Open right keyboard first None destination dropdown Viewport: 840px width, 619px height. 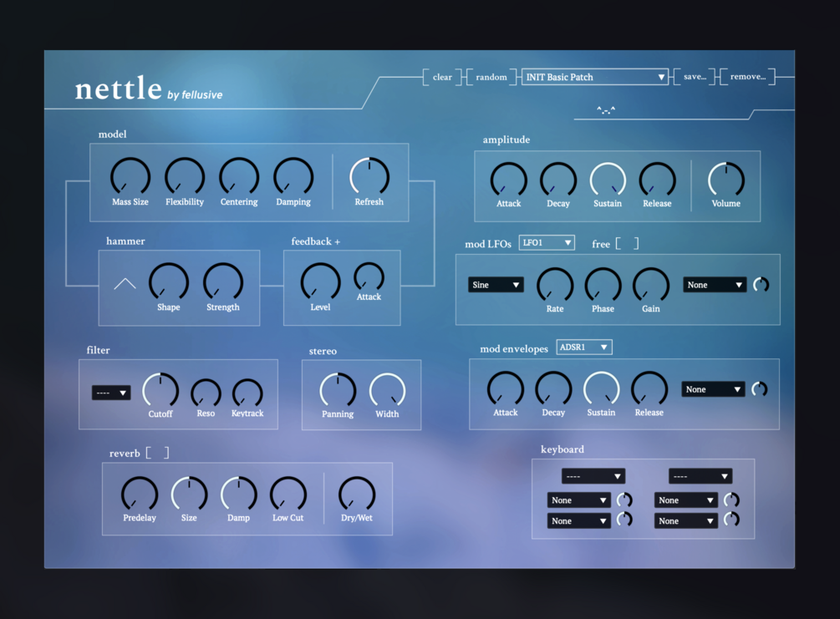point(685,500)
